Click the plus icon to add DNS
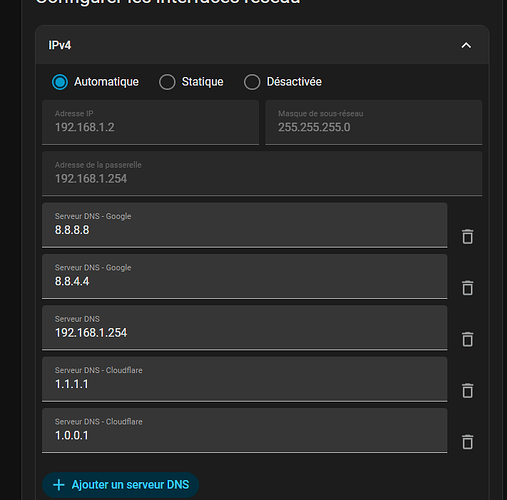 [59, 485]
